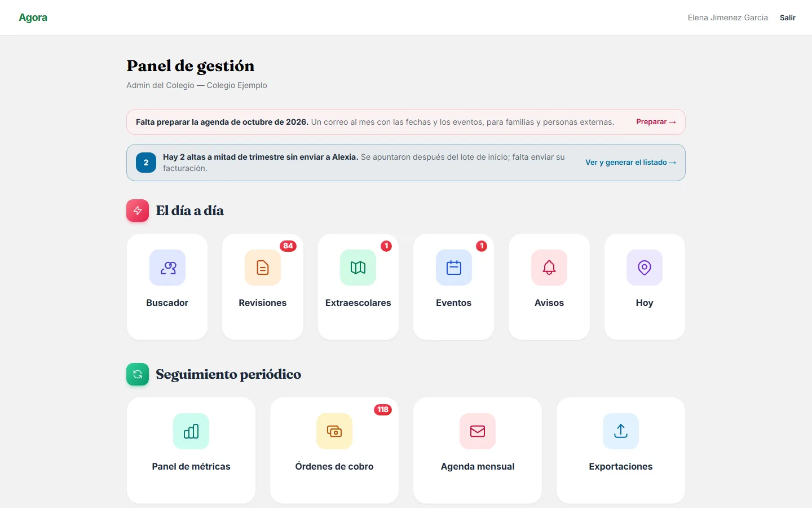Open the Eventos calendar icon
The height and width of the screenshot is (508, 812).
click(454, 268)
